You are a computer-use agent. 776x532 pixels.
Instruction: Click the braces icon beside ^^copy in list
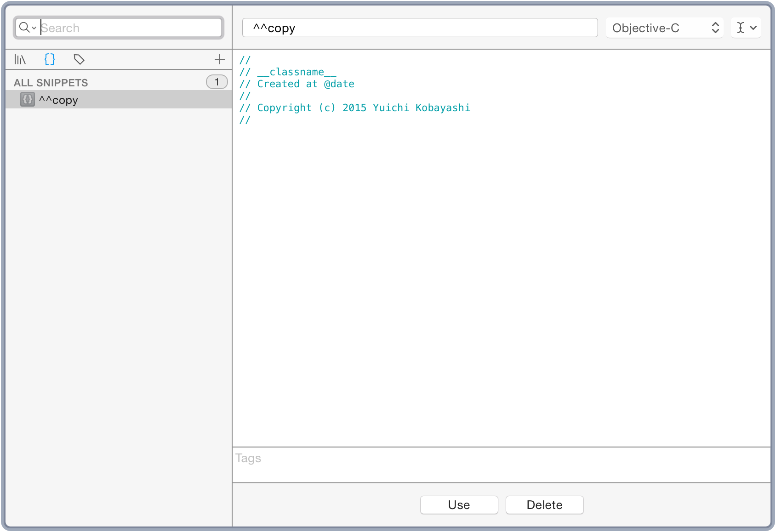click(28, 100)
